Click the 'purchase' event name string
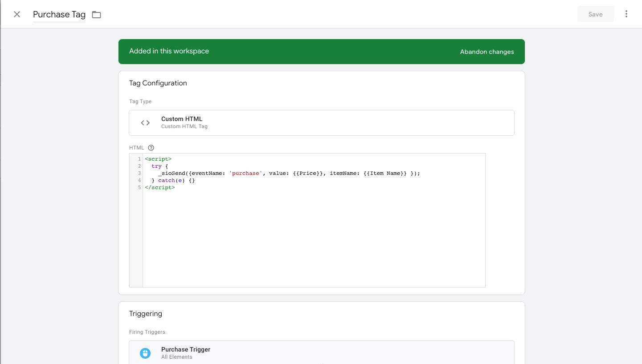Image resolution: width=642 pixels, height=364 pixels. pyautogui.click(x=245, y=173)
